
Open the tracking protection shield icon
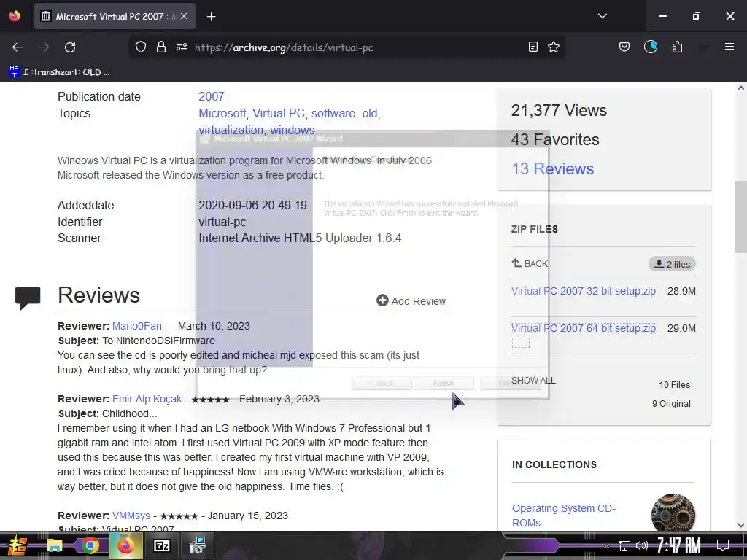point(141,47)
